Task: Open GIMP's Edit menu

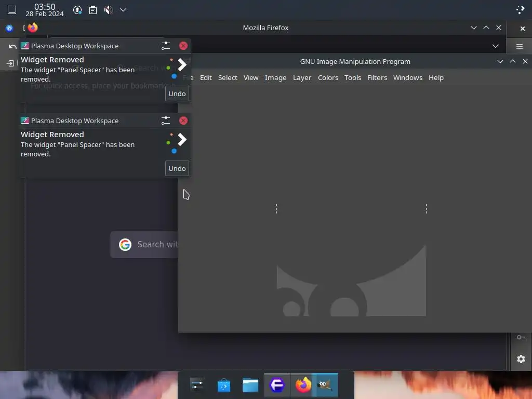Action: coord(206,78)
